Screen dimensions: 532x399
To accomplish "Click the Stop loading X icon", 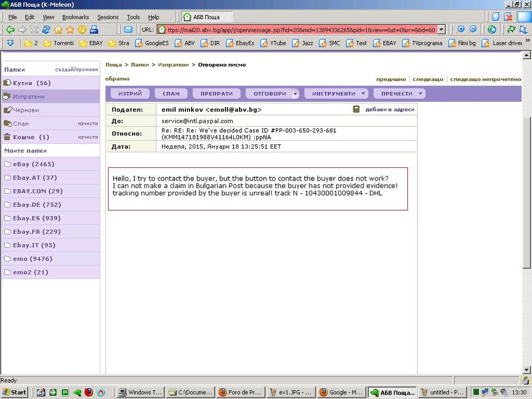I will (x=34, y=30).
